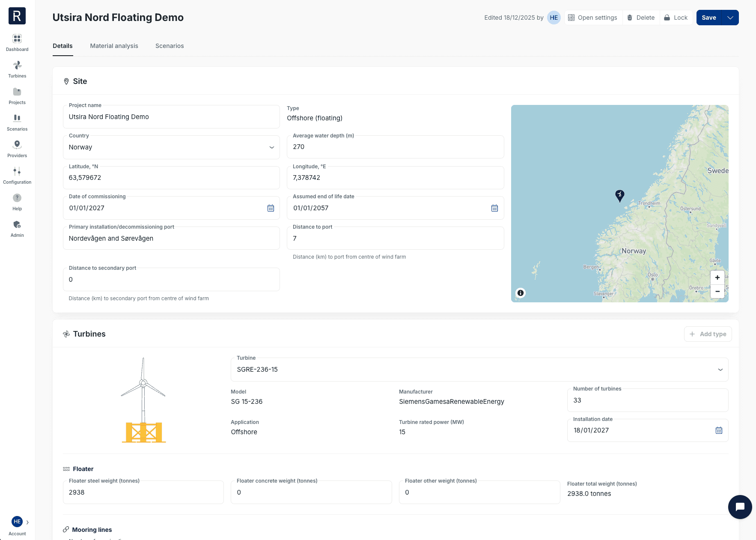Image resolution: width=756 pixels, height=540 pixels.
Task: Open the Dashboard sidebar icon
Action: [17, 39]
